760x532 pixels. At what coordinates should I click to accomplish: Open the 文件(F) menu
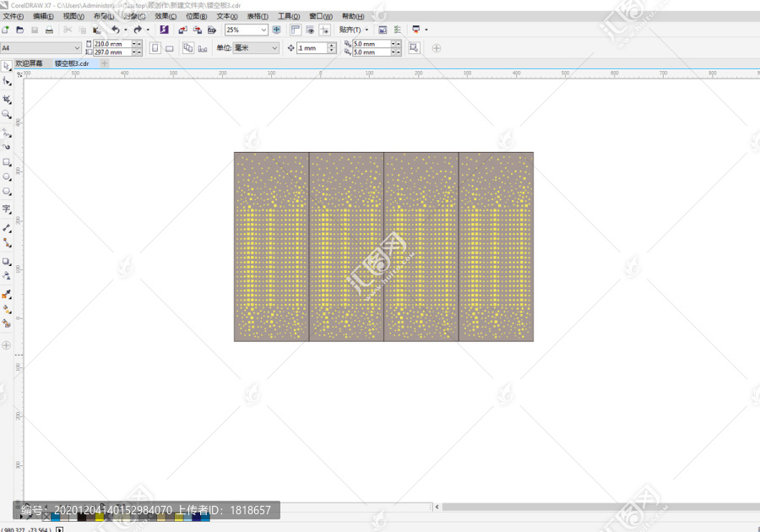point(13,16)
